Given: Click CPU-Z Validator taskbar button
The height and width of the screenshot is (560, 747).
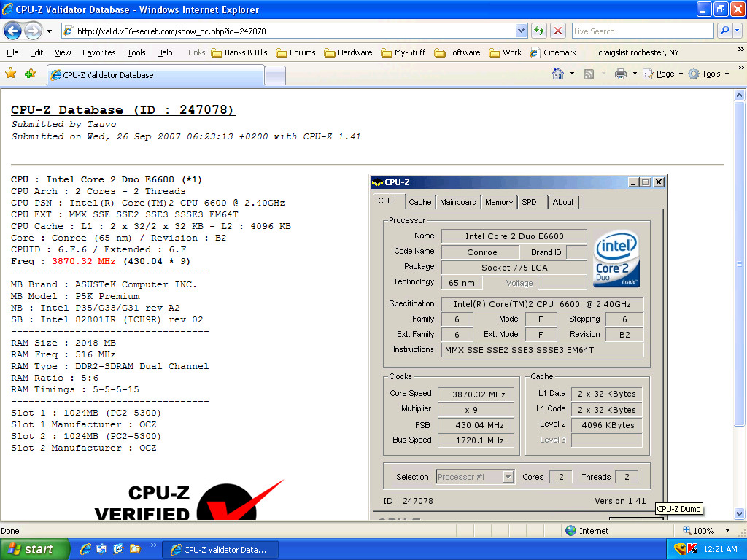Looking at the screenshot, I should tap(220, 550).
